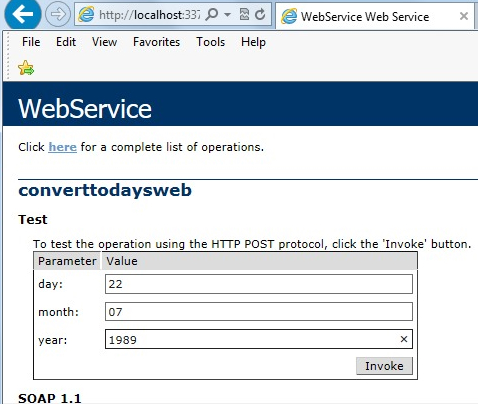478x404 pixels.
Task: Click the add to Favorites bar star icon
Action: 26,68
